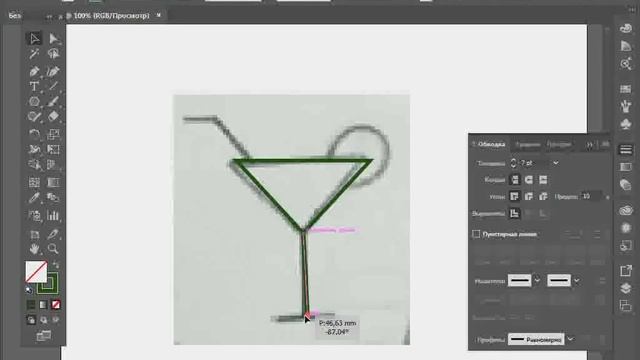The image size is (640, 360).
Task: Select the Selection (black arrow) tool
Action: [x=34, y=38]
